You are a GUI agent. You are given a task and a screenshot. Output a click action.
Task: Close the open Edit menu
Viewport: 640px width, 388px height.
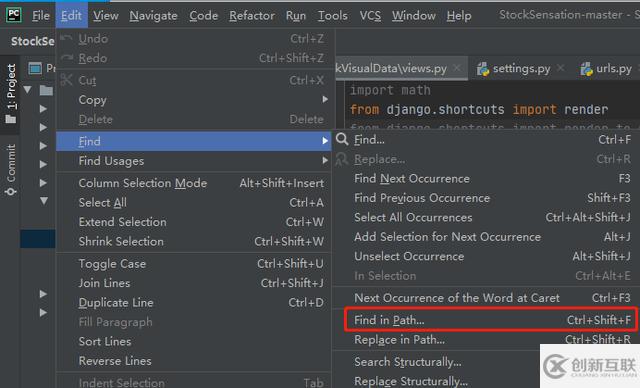click(x=71, y=16)
